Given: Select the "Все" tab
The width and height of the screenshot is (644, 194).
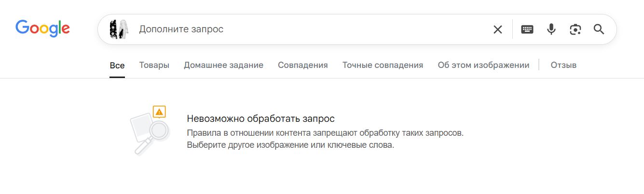Looking at the screenshot, I should (x=117, y=65).
